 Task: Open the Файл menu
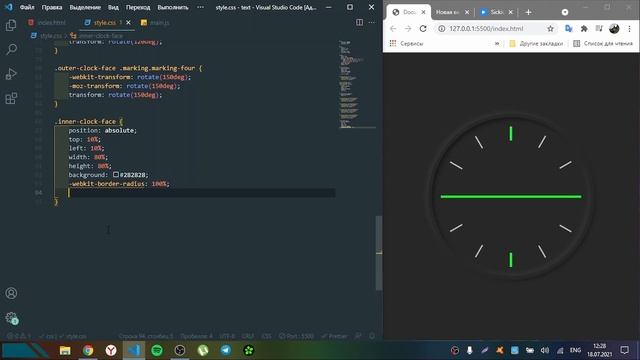[27, 7]
